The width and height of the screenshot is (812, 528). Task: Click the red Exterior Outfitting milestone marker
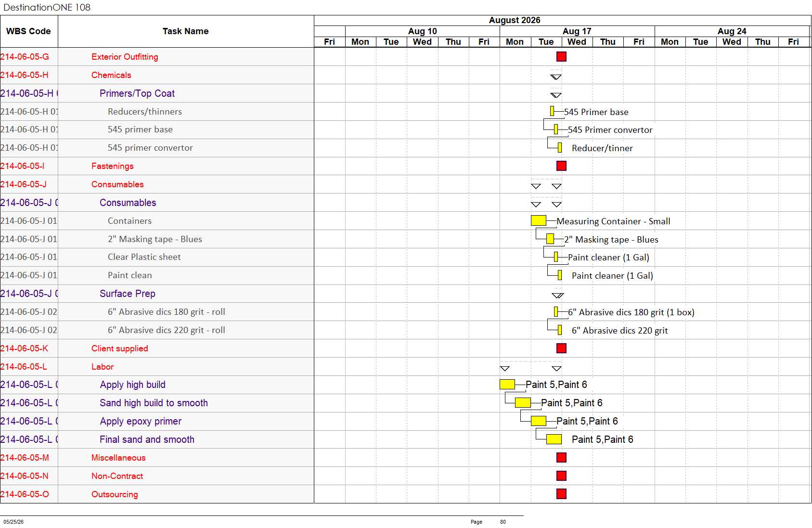tap(561, 57)
